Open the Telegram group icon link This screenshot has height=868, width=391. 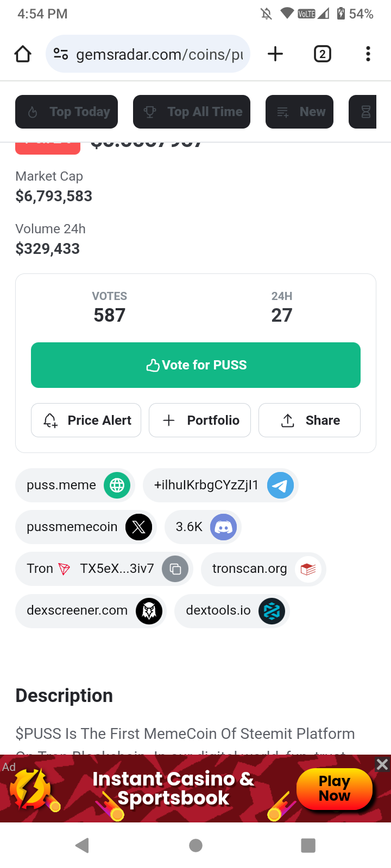point(280,485)
